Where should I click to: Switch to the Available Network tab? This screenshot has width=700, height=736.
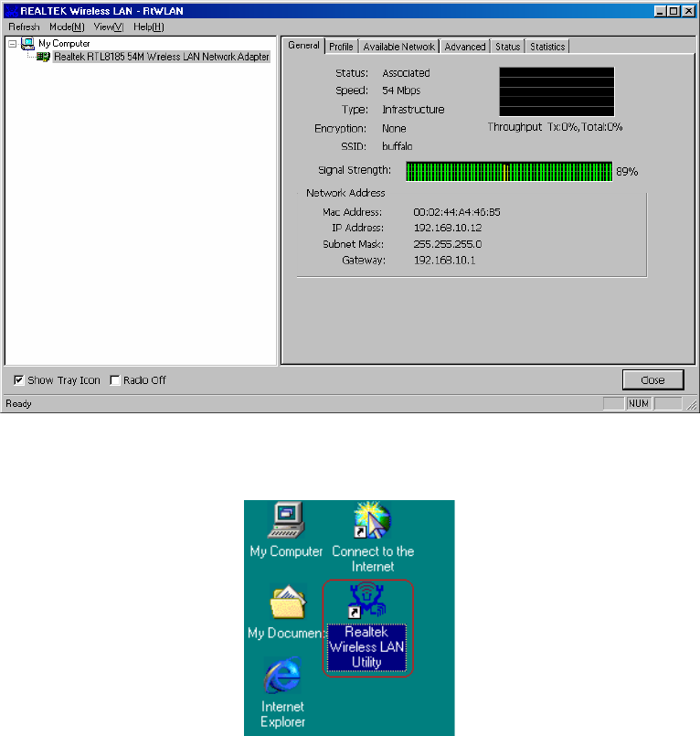[x=398, y=47]
